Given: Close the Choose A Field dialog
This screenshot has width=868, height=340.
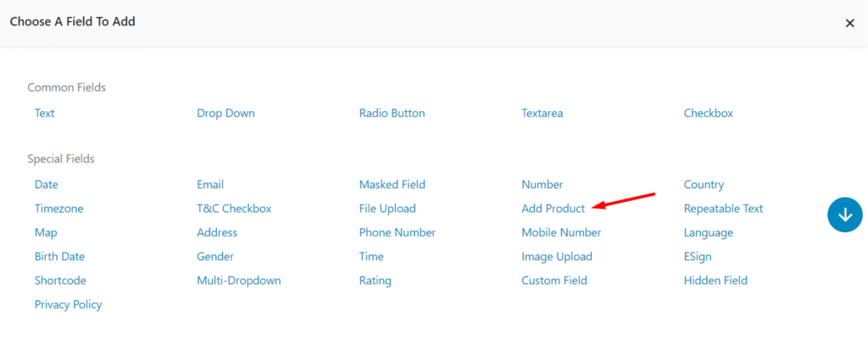Looking at the screenshot, I should click(x=849, y=24).
